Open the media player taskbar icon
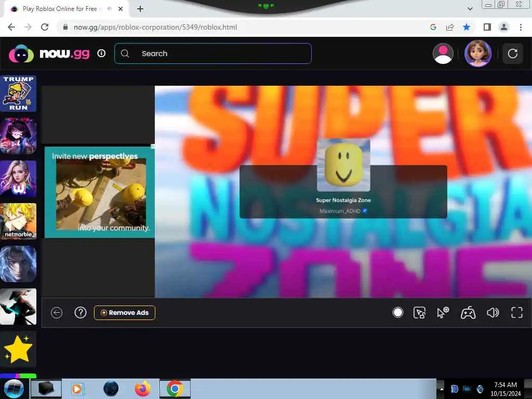The height and width of the screenshot is (399, 532). pos(77,389)
